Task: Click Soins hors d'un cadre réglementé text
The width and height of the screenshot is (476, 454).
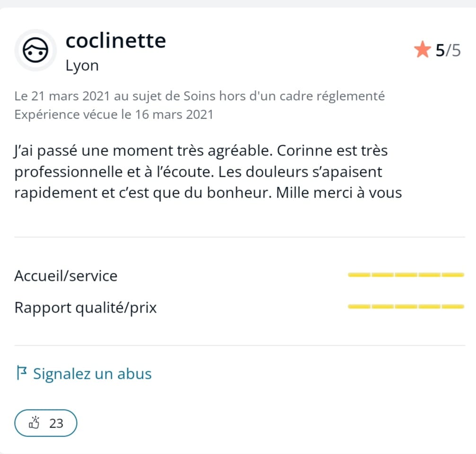Action: point(284,96)
